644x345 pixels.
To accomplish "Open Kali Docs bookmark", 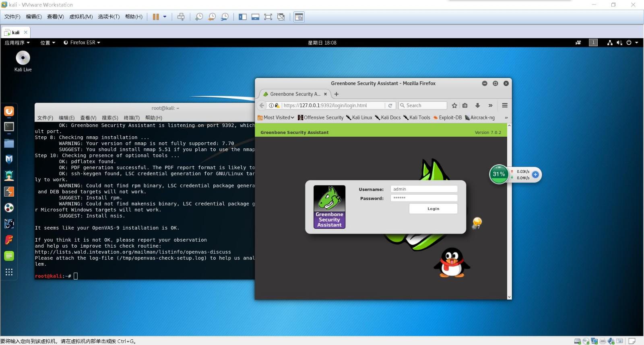I will point(388,117).
